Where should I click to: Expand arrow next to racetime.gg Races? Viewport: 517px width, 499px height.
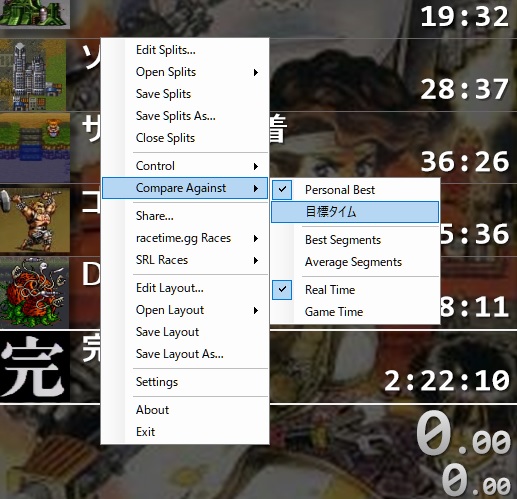[x=256, y=238]
